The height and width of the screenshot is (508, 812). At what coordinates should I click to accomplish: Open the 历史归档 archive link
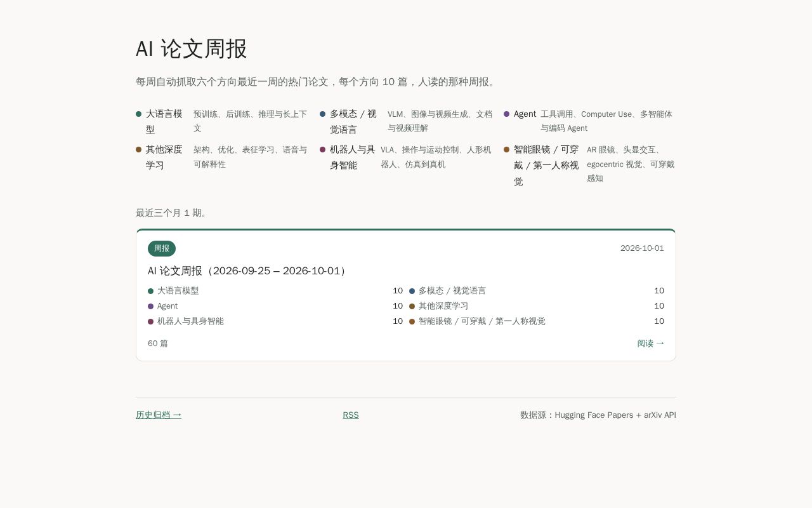[x=159, y=415]
